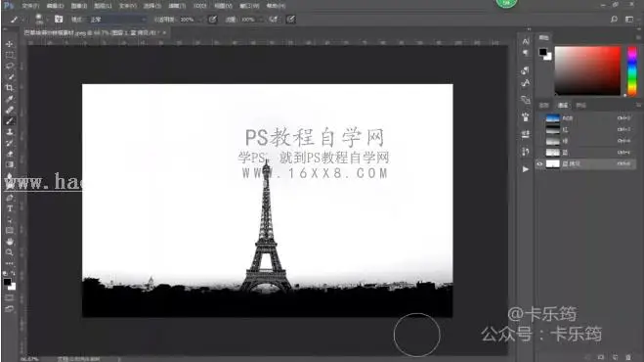Pick a shade in the color field
This screenshot has height=362, width=644.
point(587,70)
